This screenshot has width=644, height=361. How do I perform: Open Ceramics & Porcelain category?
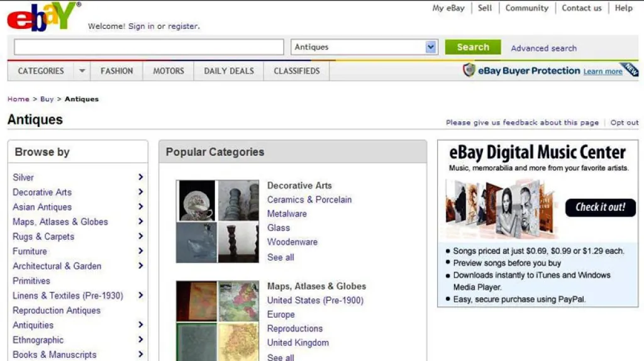click(309, 199)
